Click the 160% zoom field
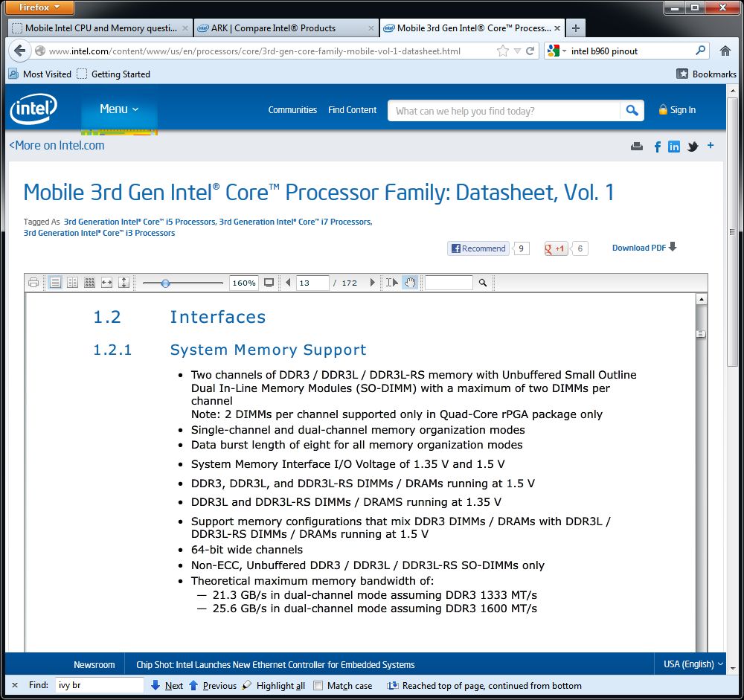The image size is (744, 700). [244, 283]
